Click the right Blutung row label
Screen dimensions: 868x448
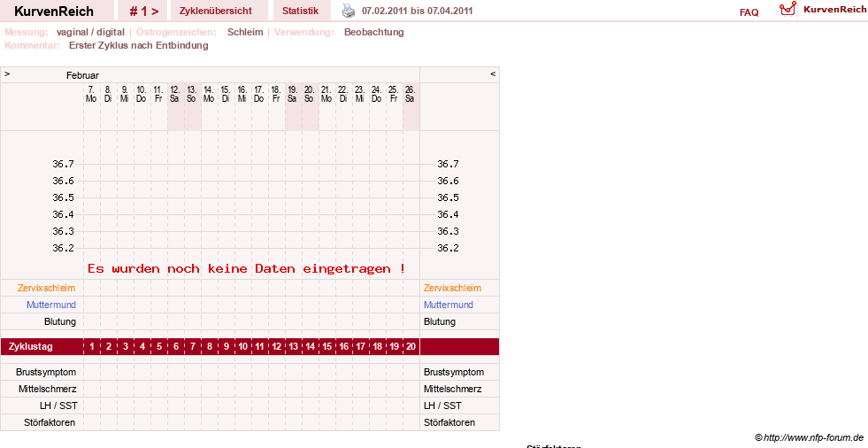tap(440, 321)
